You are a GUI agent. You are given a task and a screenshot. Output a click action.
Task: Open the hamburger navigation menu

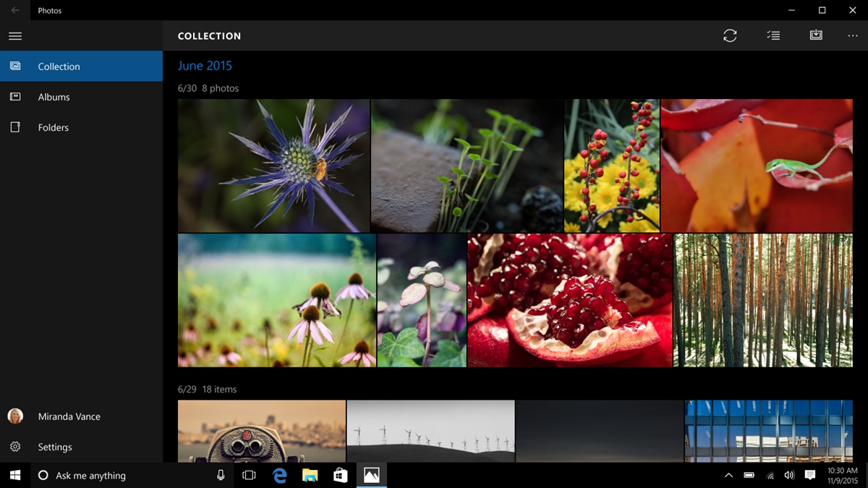[x=14, y=35]
